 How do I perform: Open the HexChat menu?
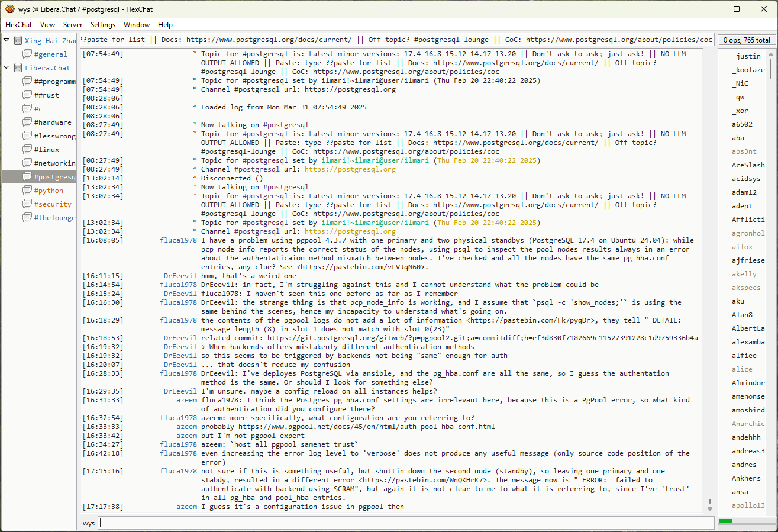click(18, 25)
